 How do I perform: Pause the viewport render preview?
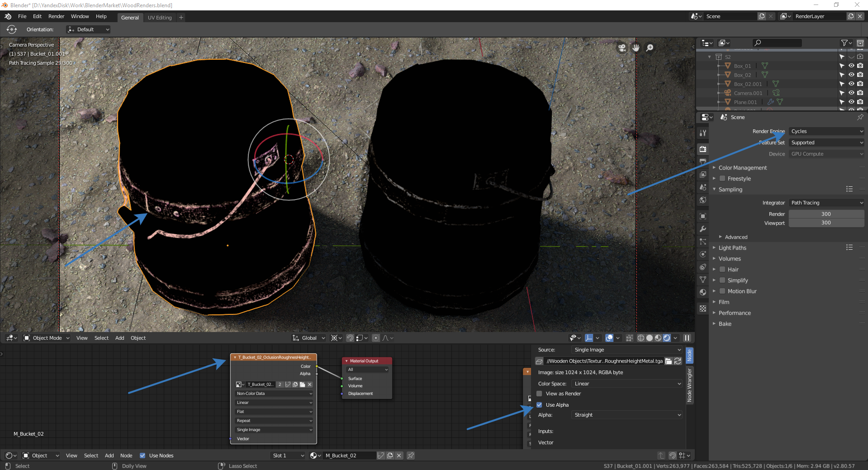point(687,338)
